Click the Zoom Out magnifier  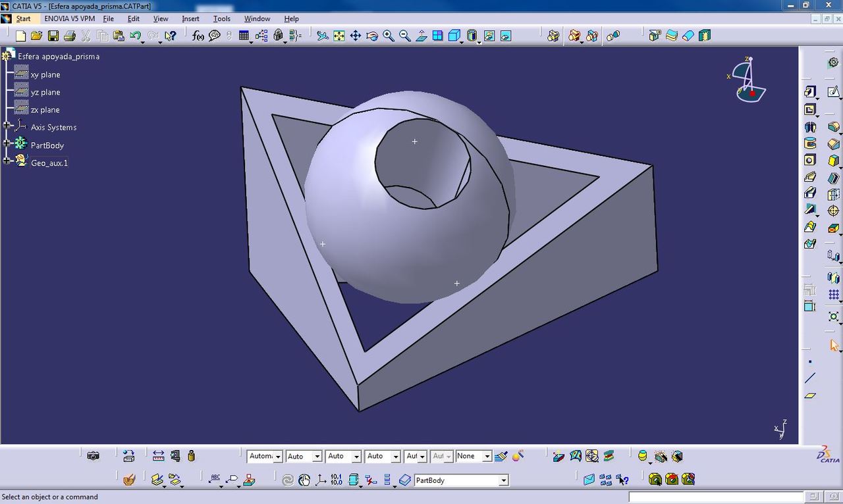[x=405, y=36]
